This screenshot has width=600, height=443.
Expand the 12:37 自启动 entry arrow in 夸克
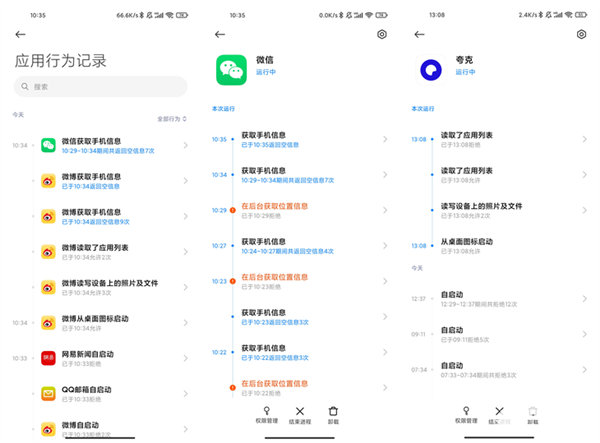pyautogui.click(x=586, y=300)
